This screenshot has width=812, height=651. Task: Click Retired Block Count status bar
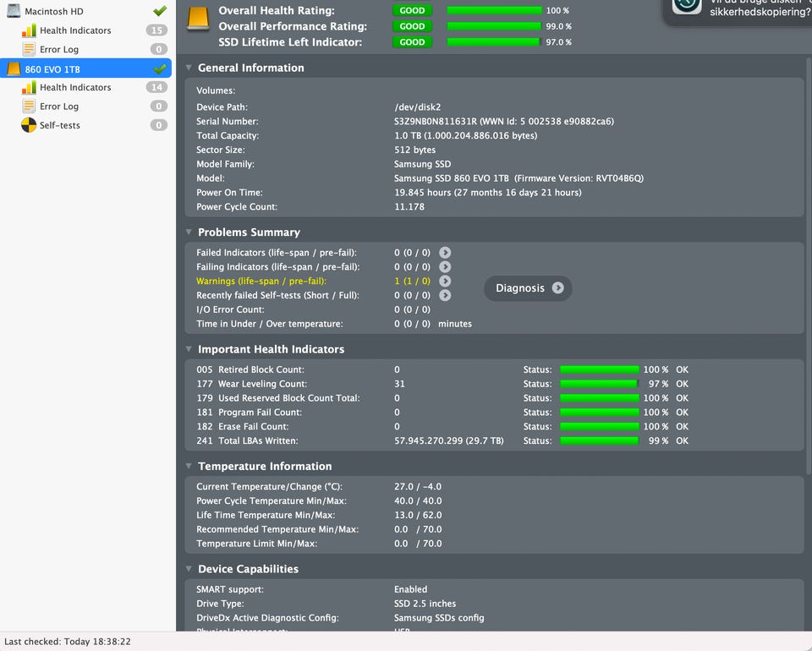[600, 370]
